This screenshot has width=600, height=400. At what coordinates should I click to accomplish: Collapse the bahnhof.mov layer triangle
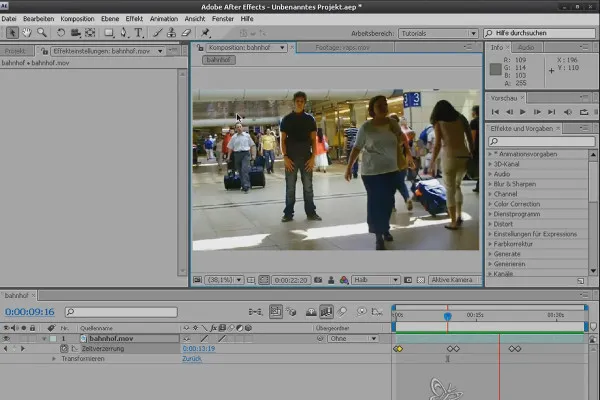click(x=44, y=339)
